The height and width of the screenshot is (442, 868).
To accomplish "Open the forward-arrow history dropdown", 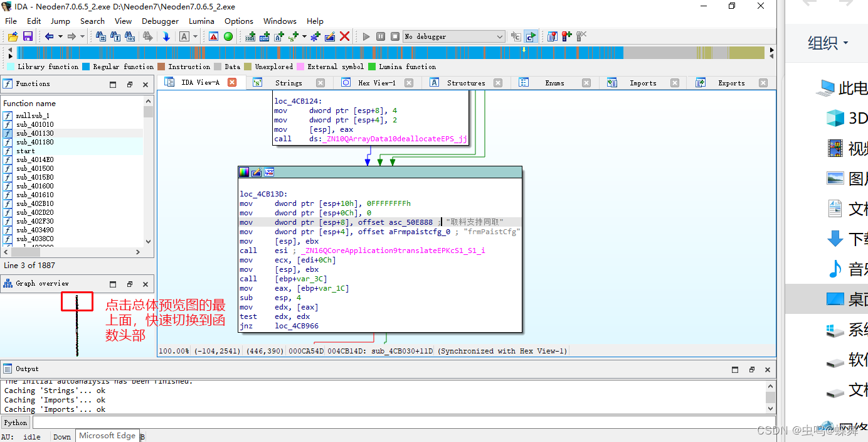I will 82,36.
